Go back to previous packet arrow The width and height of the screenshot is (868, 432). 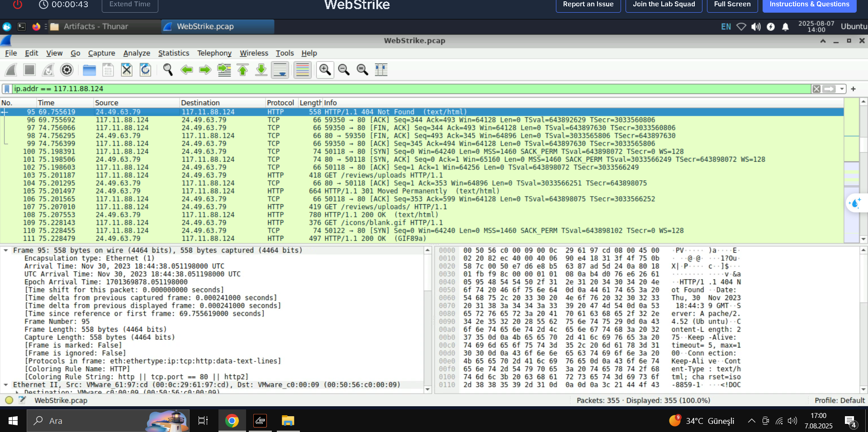point(186,70)
